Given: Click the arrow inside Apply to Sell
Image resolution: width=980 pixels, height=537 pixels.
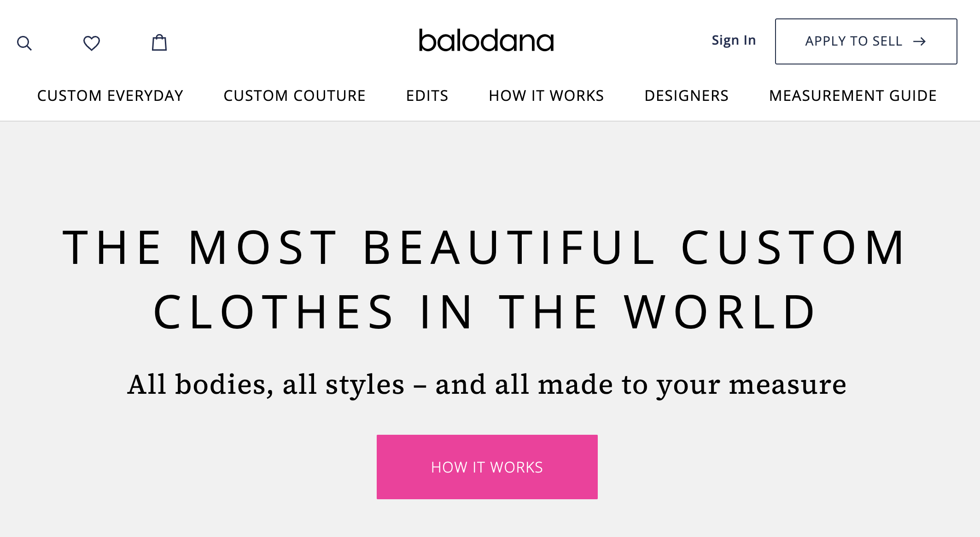Looking at the screenshot, I should [920, 41].
